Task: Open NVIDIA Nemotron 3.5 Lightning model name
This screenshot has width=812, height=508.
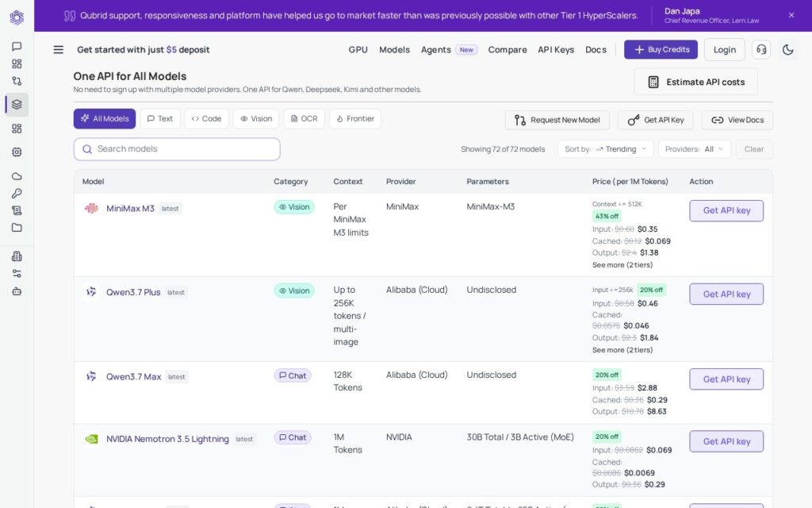Action: click(x=167, y=439)
